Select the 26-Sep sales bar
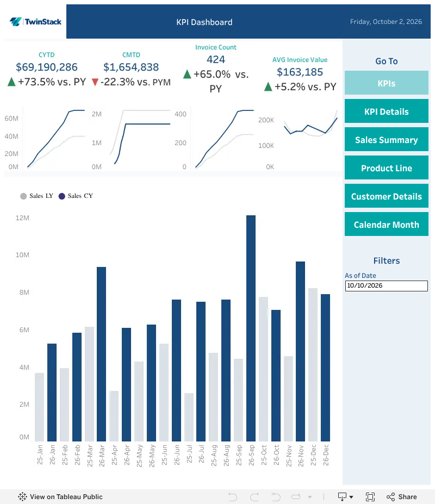 click(251, 328)
